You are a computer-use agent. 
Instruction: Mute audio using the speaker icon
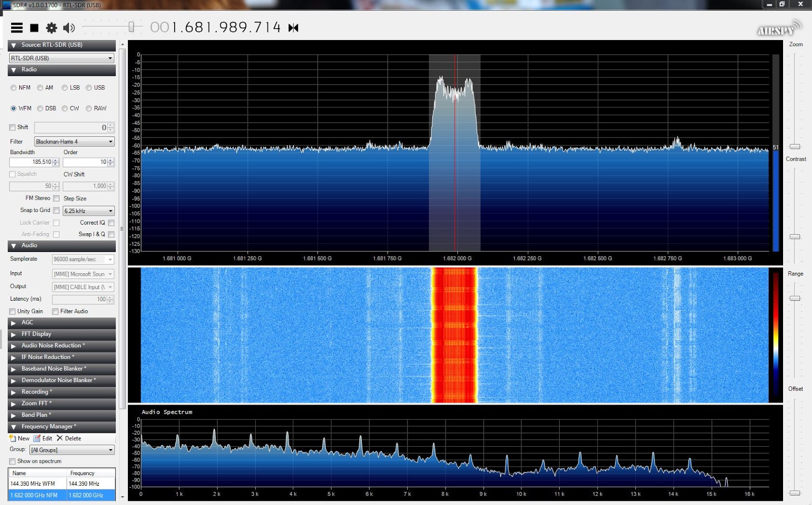point(69,28)
